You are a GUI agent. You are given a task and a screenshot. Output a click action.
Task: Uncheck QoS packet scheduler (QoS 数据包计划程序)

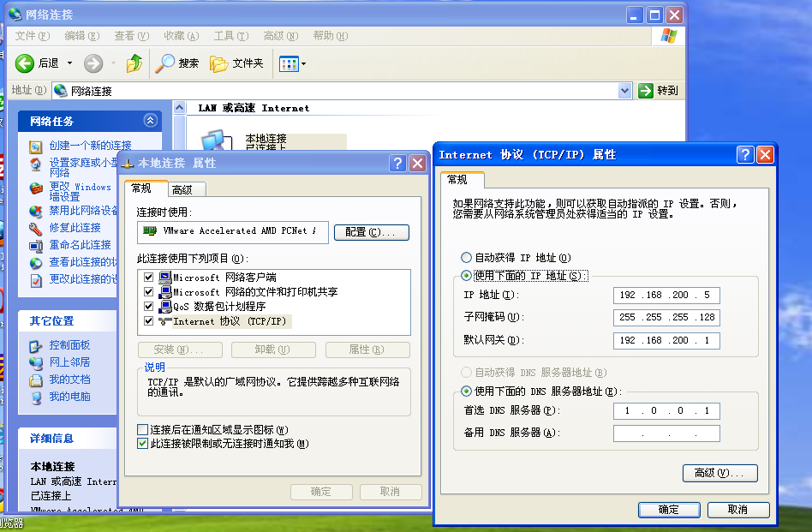coord(149,307)
